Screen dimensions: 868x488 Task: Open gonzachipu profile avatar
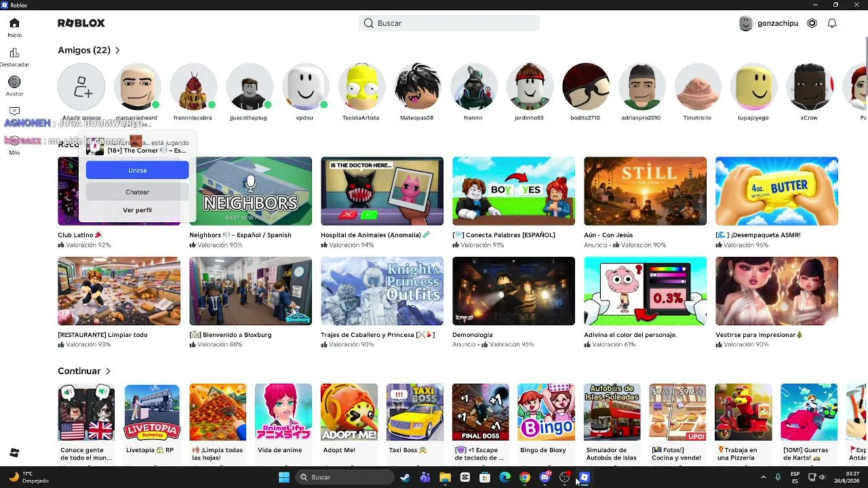tap(746, 23)
